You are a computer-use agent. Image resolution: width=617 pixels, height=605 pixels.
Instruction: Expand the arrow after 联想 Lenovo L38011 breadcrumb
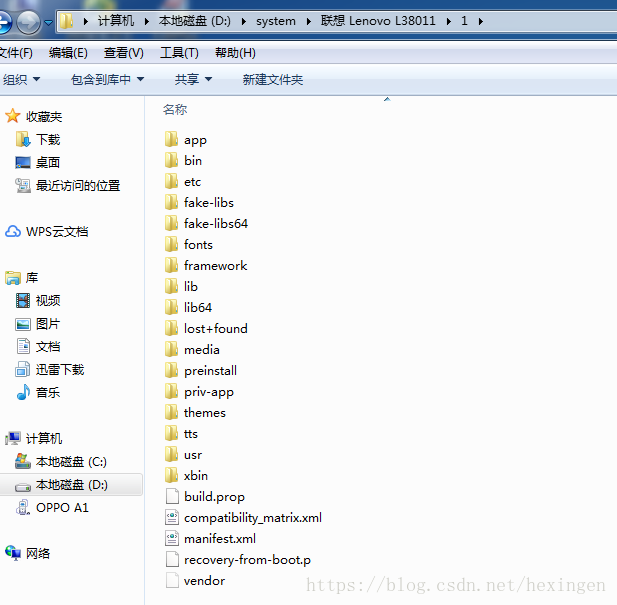coord(449,21)
